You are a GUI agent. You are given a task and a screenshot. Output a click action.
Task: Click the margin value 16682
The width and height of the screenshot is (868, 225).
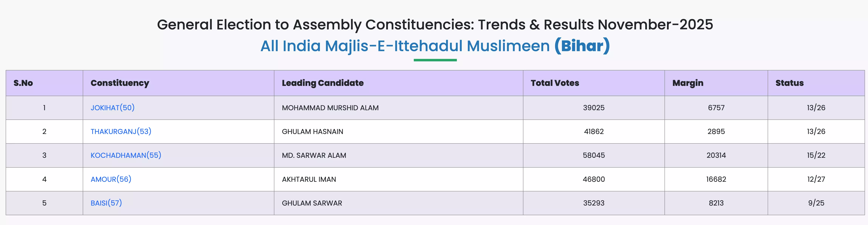click(x=716, y=179)
